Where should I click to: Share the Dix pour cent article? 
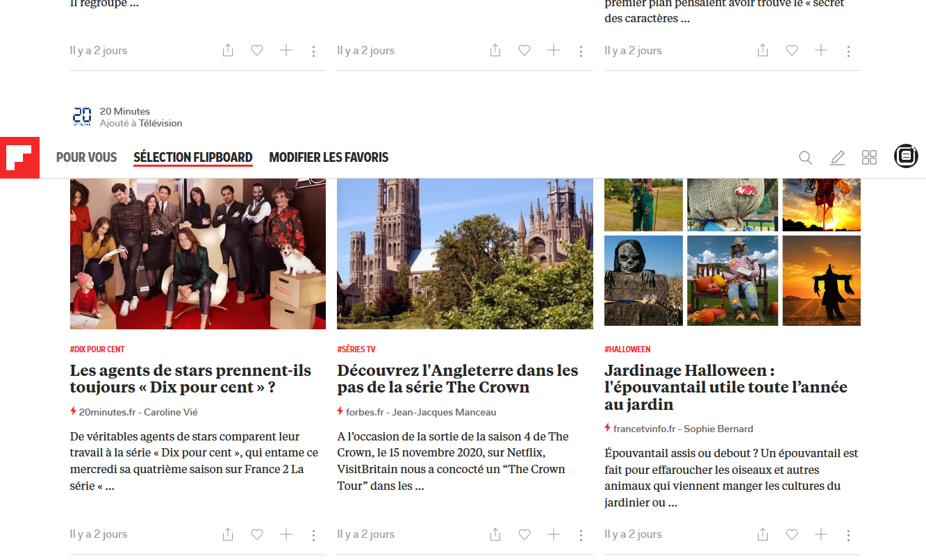pyautogui.click(x=228, y=534)
